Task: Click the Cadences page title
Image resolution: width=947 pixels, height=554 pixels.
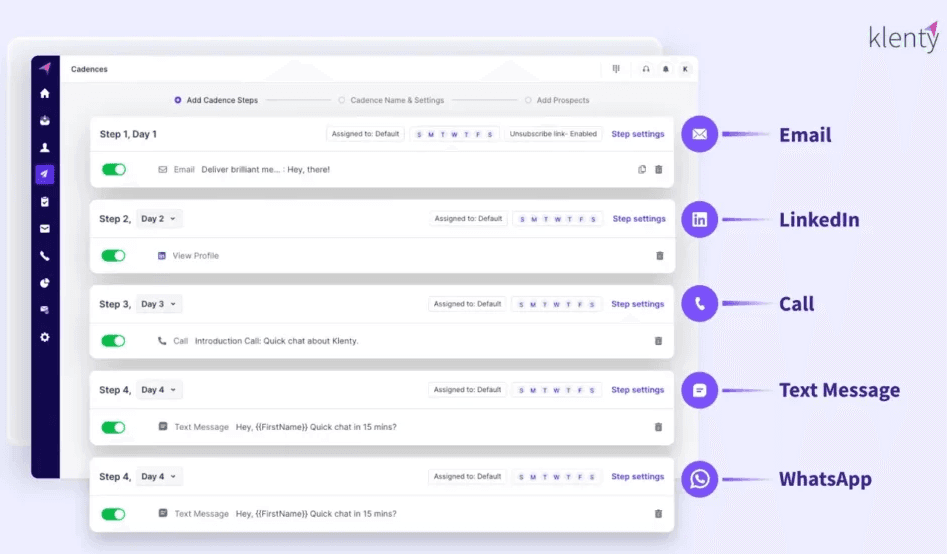Action: click(89, 69)
